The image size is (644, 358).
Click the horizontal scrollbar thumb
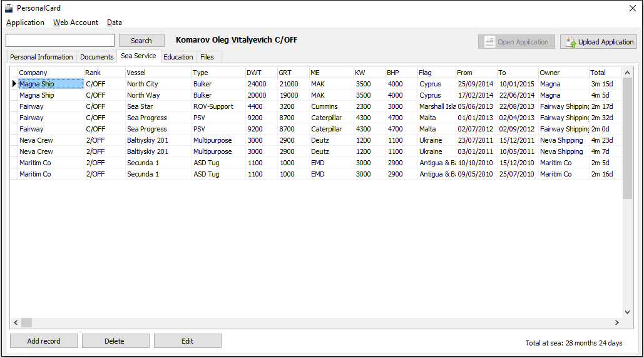pyautogui.click(x=27, y=323)
